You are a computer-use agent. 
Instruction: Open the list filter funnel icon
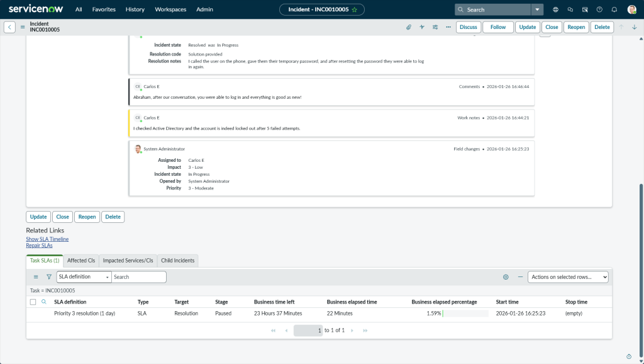pos(49,276)
